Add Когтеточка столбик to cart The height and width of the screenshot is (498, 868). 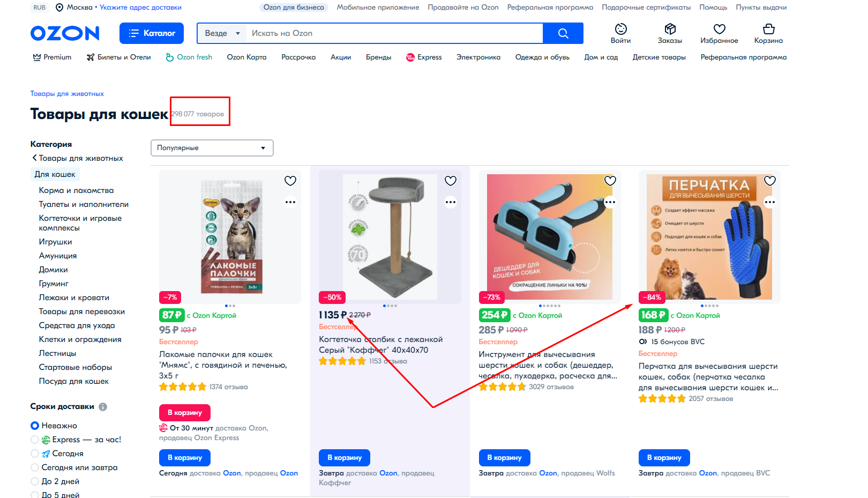click(345, 458)
